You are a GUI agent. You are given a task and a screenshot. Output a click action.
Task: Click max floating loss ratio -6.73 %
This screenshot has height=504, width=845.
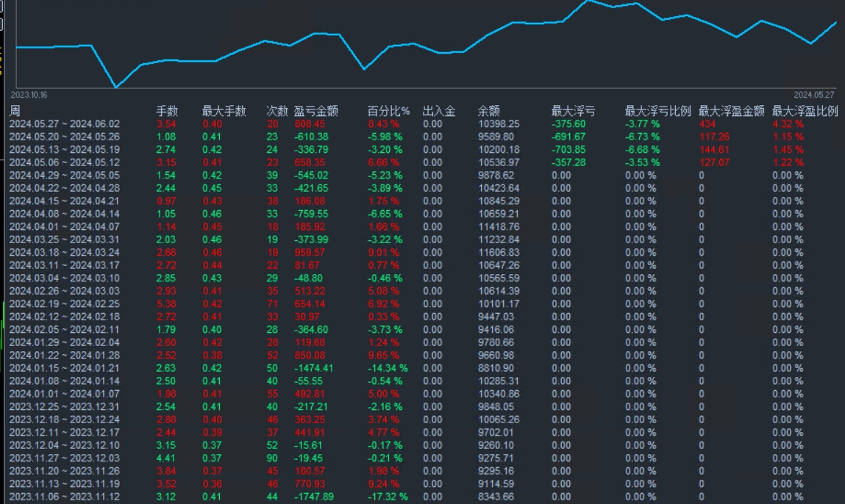[642, 137]
